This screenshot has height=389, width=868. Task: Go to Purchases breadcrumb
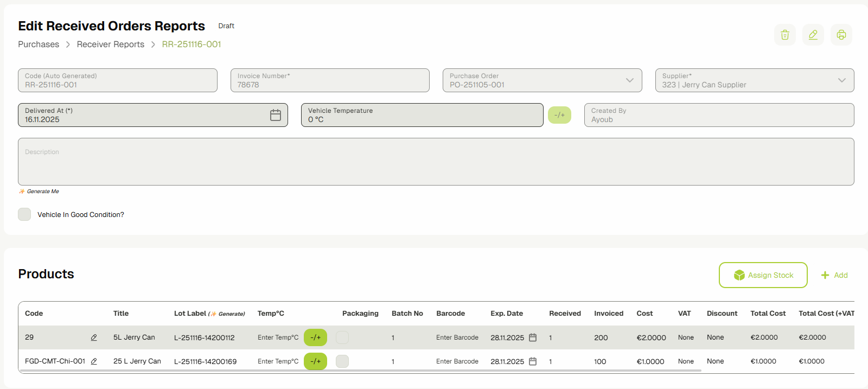coord(39,44)
